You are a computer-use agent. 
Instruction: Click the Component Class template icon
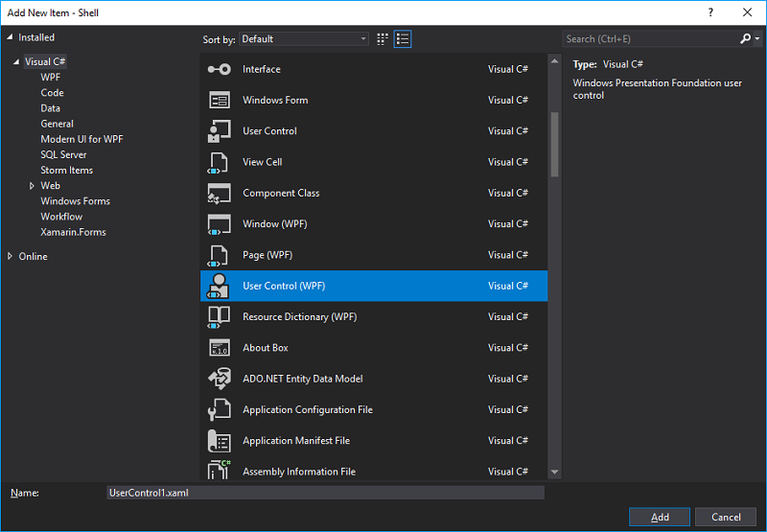[220, 193]
